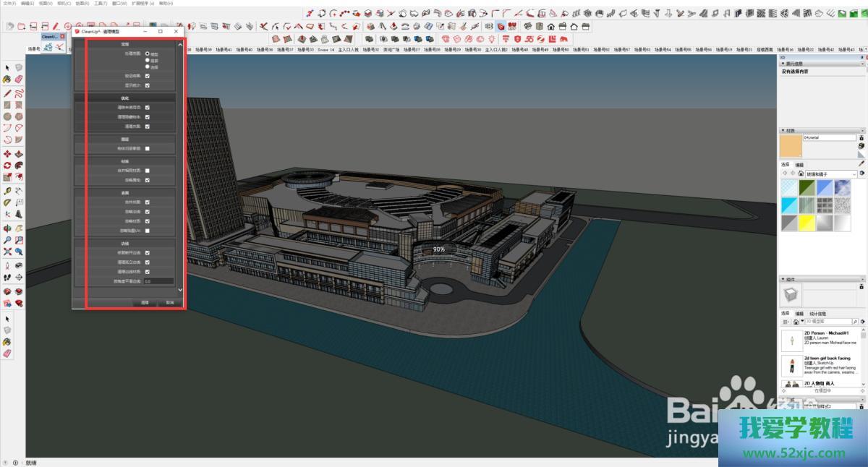This screenshot has width=868, height=467.
Task: Select the arrow Select tool
Action: coord(7,68)
